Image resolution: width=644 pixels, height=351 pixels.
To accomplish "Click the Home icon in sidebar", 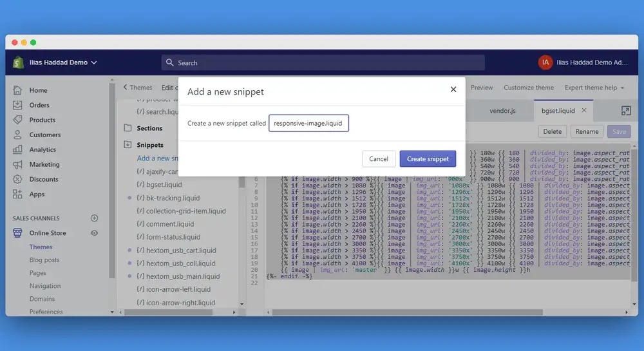I will (x=18, y=90).
